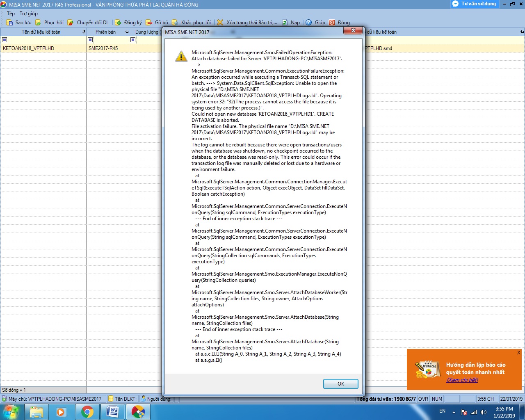Click the Tổng đài tư vấn hotline text

coord(386,399)
